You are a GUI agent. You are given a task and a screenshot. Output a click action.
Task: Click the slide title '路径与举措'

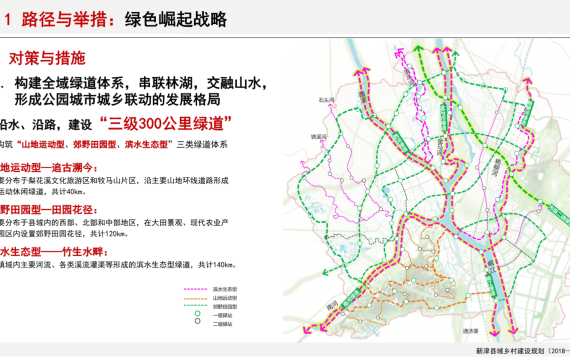coord(64,19)
